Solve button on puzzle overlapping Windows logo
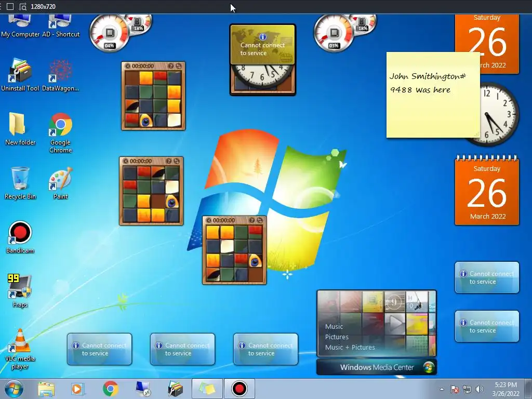Screen dimensions: 532x399 click(260, 220)
